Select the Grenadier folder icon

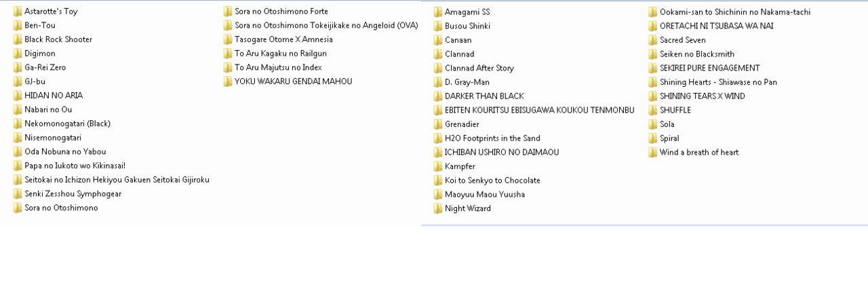[x=438, y=124]
